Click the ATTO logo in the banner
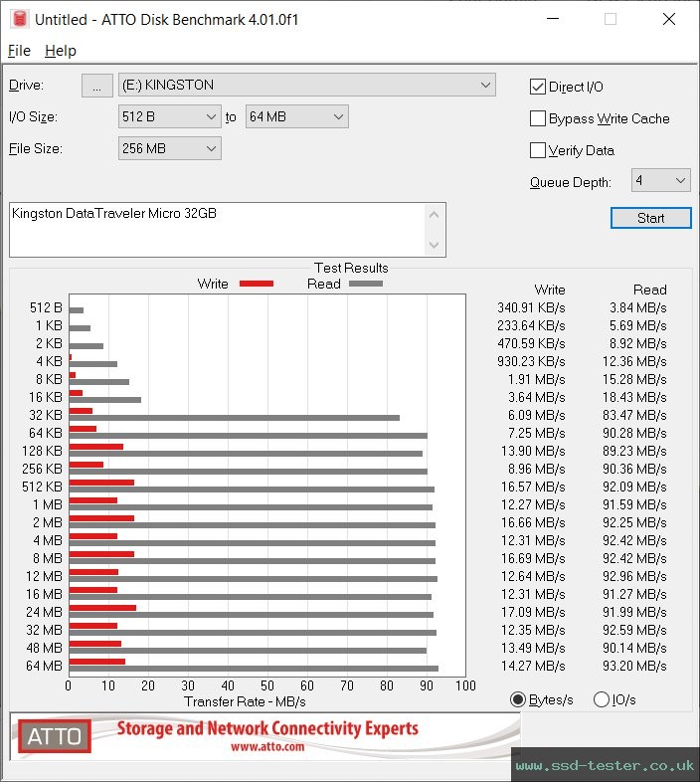 [x=55, y=736]
